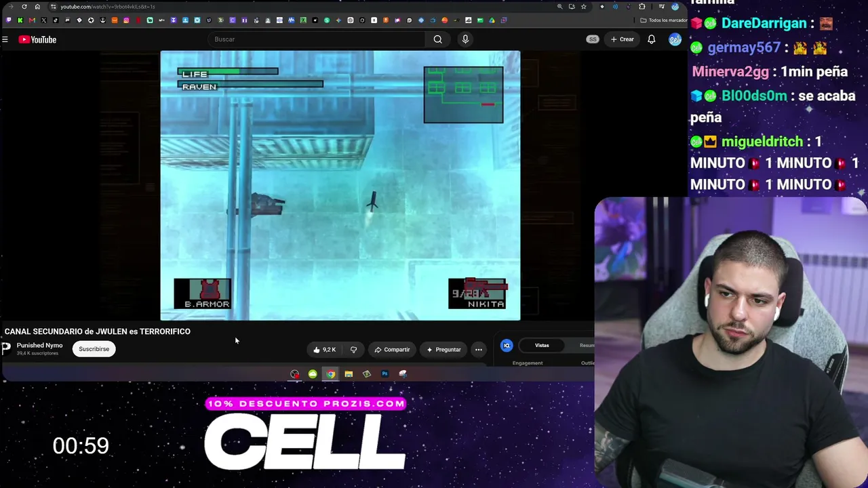The image size is (868, 488).
Task: Open File Explorer from the taskbar
Action: pos(349,374)
